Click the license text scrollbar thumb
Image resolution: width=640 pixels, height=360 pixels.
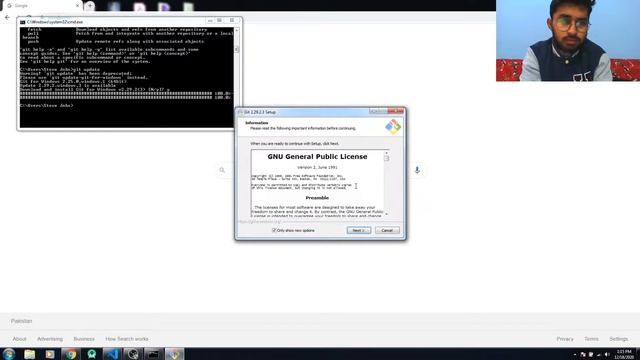(x=387, y=158)
